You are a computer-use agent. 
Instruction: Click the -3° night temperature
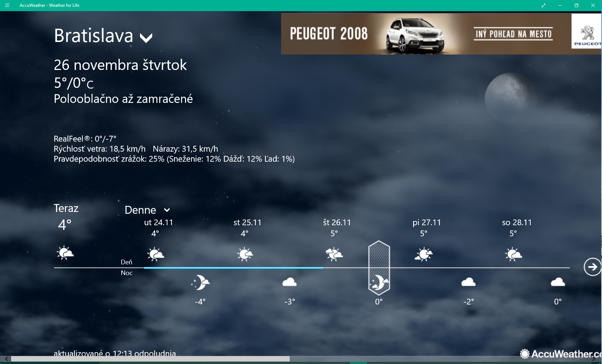click(290, 302)
